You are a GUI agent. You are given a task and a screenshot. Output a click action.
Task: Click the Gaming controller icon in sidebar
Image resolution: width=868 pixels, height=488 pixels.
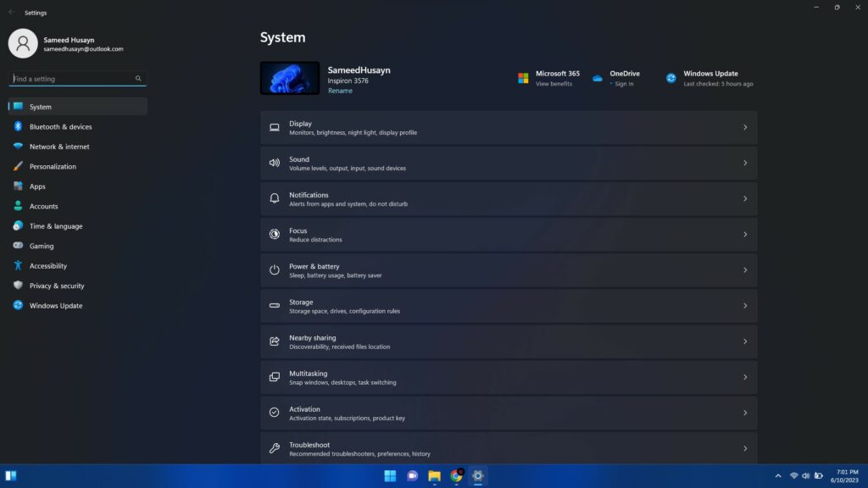click(18, 246)
